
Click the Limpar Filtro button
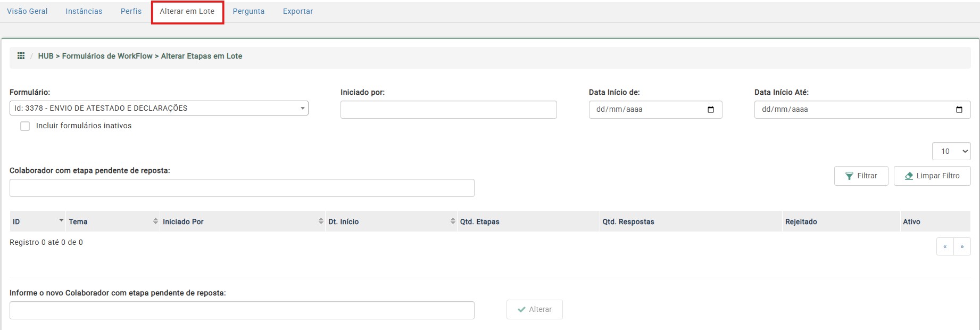pyautogui.click(x=932, y=176)
